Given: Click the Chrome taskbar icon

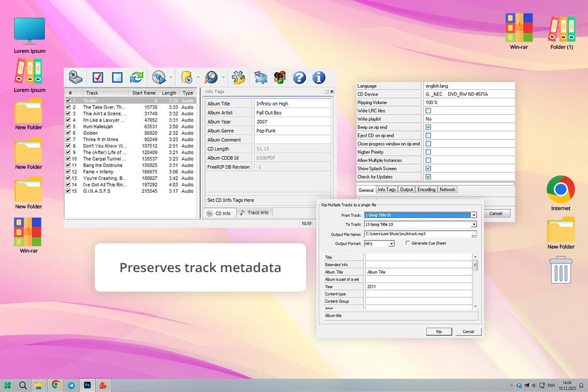Looking at the screenshot, I should [56, 385].
